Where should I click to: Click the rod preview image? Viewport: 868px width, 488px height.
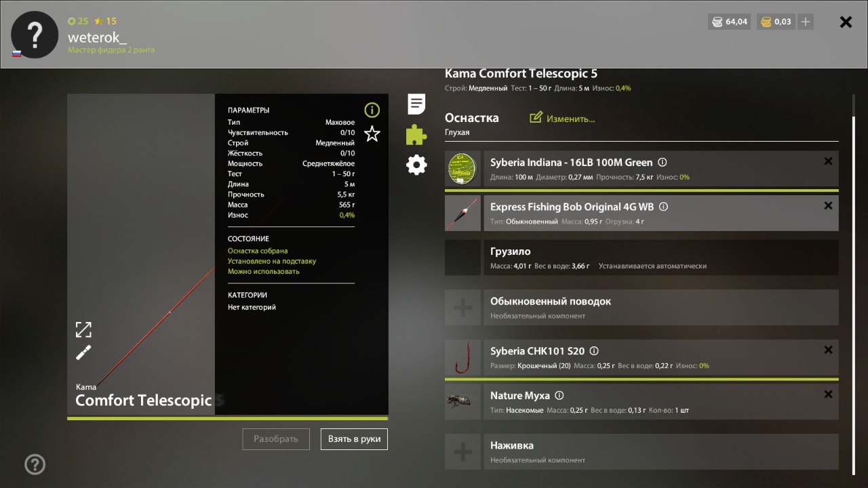[141, 254]
